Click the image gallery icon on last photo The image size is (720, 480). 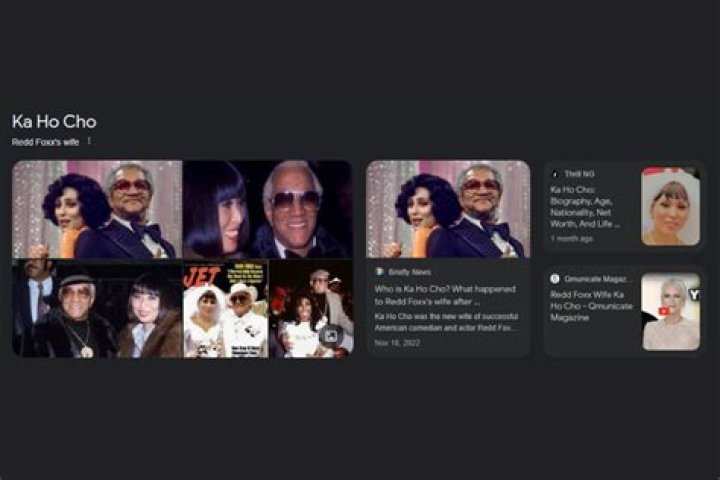(x=331, y=335)
